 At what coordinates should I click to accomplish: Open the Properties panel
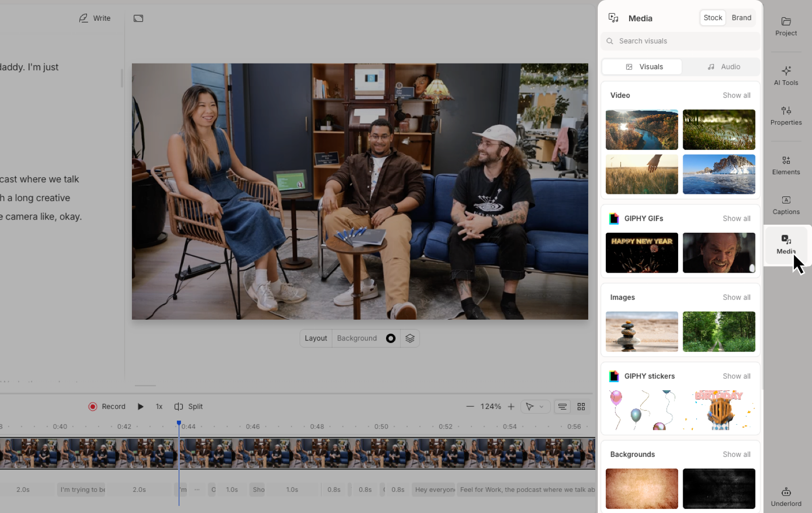(x=786, y=116)
